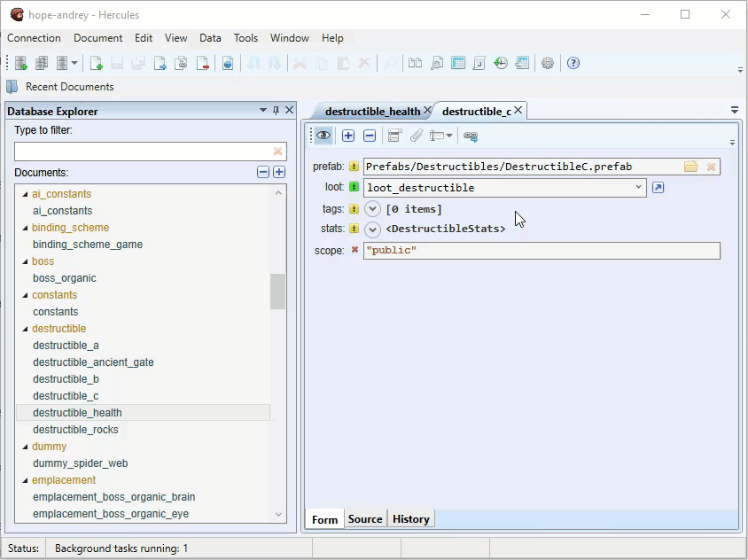748x560 pixels.
Task: Switch to the Source tab
Action: (365, 519)
